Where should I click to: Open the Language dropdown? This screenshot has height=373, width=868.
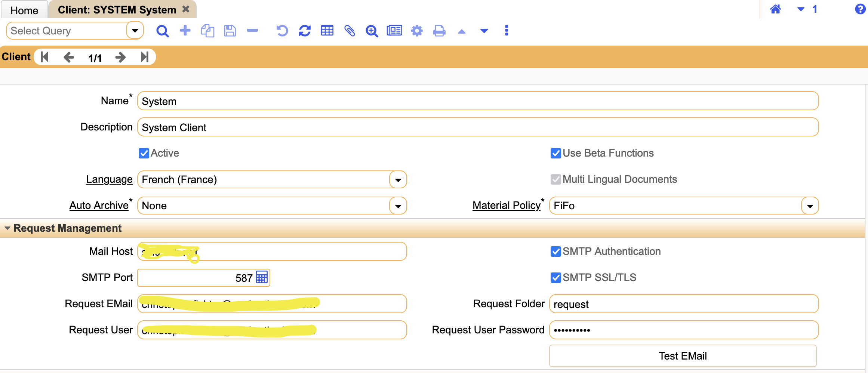tap(398, 179)
